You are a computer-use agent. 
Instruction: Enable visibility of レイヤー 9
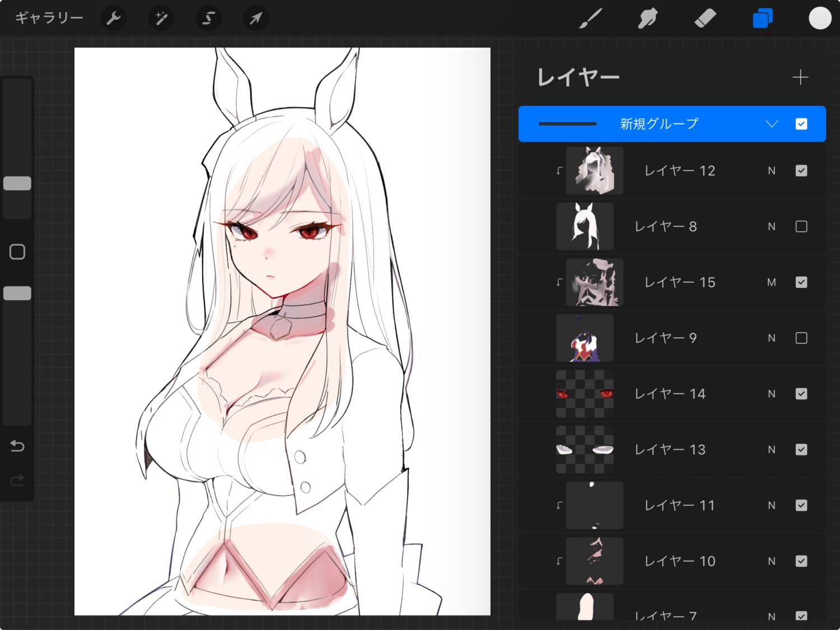tap(801, 338)
